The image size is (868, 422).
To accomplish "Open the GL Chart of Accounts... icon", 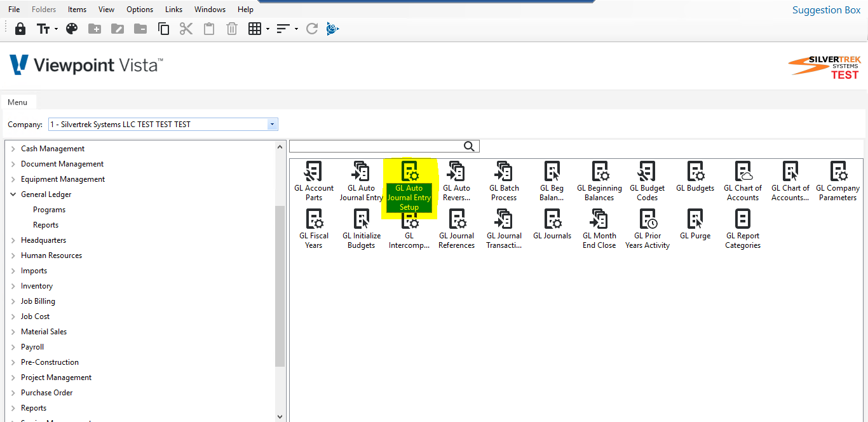I will (790, 182).
